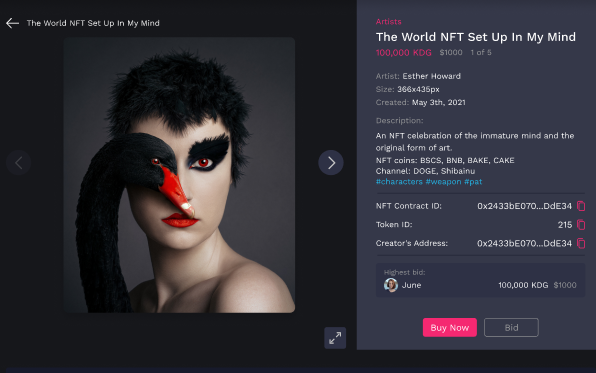The width and height of the screenshot is (596, 373).
Task: Copy the Creator's Address
Action: point(581,243)
